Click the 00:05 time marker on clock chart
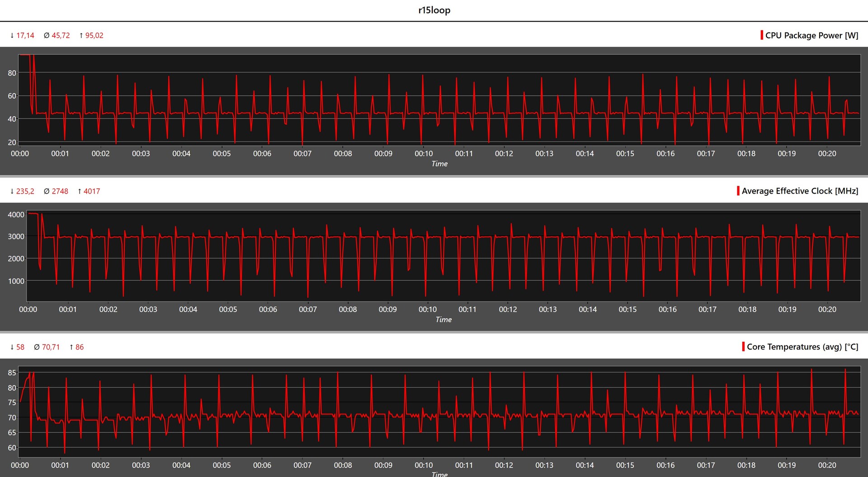The height and width of the screenshot is (477, 868). [228, 309]
